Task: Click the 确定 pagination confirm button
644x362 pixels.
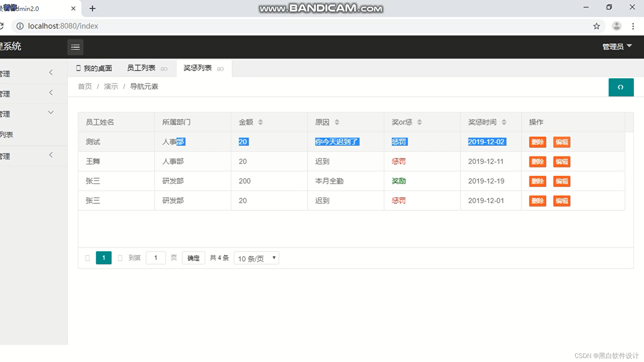Action: tap(194, 258)
